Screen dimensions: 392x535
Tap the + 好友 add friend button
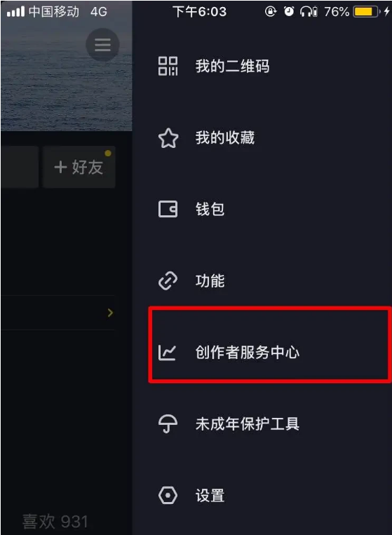(x=79, y=167)
